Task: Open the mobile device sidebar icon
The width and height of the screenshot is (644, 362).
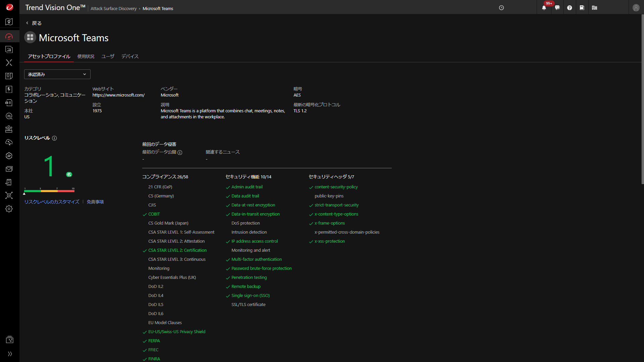Action: (x=9, y=182)
